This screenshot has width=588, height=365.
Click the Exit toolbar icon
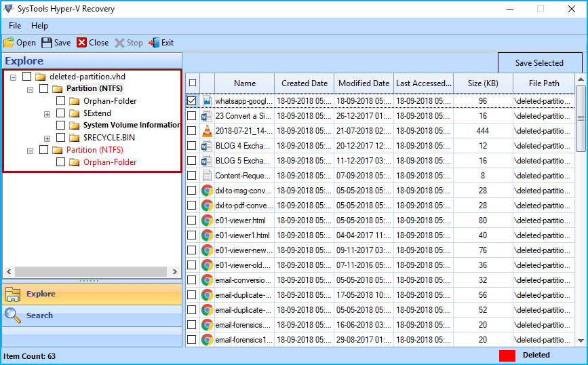(154, 43)
